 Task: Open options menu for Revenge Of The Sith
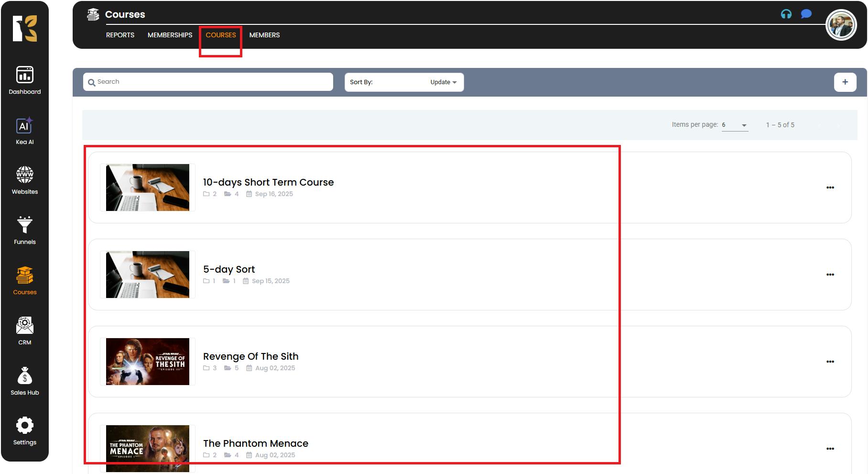pyautogui.click(x=830, y=362)
